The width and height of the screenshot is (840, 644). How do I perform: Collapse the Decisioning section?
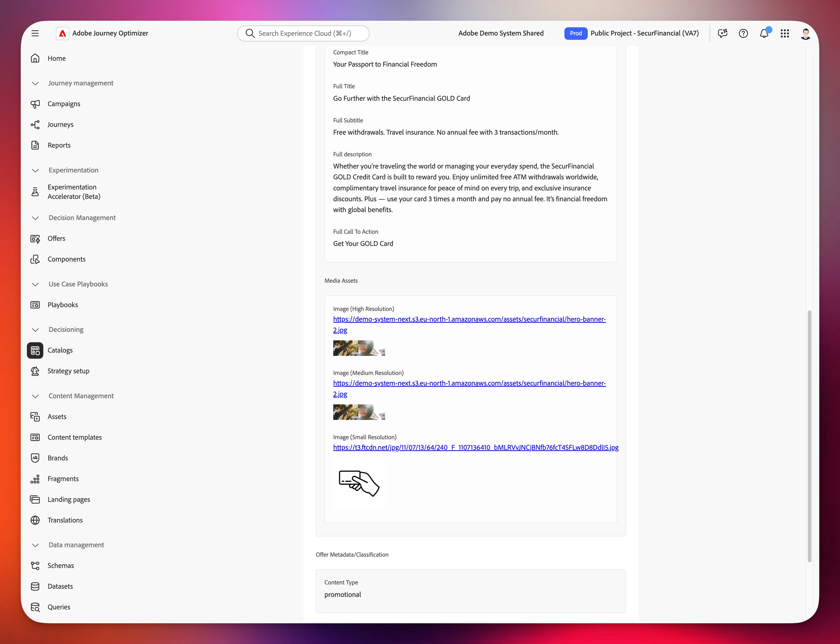pos(35,330)
